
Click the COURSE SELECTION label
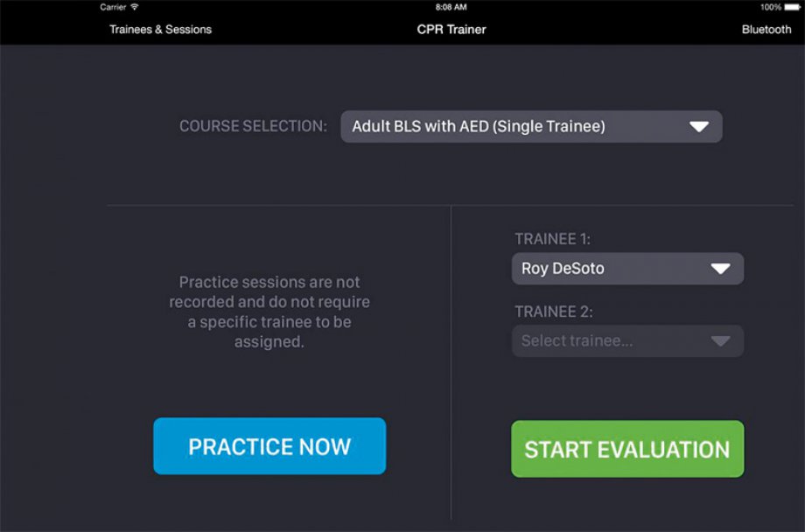coord(253,126)
